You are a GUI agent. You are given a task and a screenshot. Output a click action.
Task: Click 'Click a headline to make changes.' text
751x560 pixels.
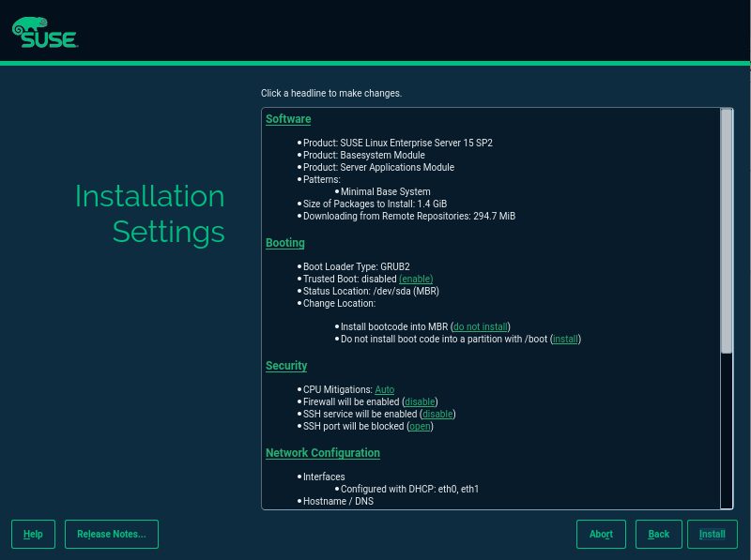pyautogui.click(x=331, y=94)
